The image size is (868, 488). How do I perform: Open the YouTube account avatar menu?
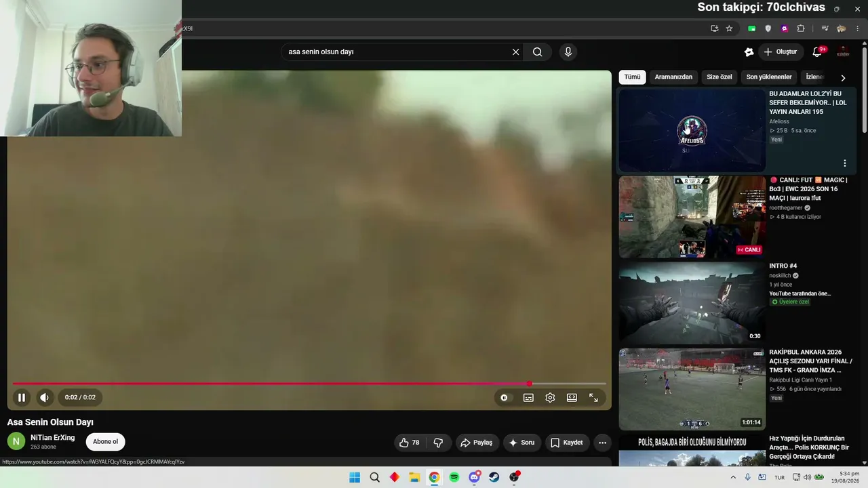click(843, 52)
